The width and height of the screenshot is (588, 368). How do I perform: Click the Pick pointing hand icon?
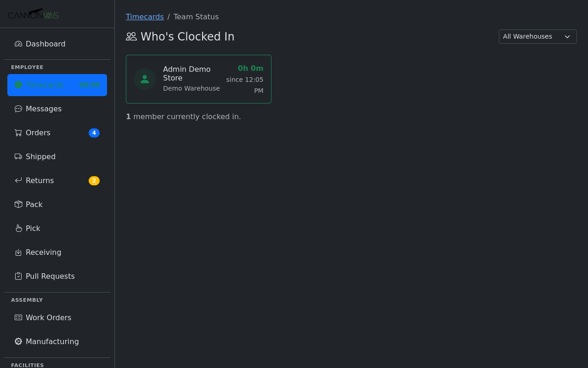pos(18,228)
